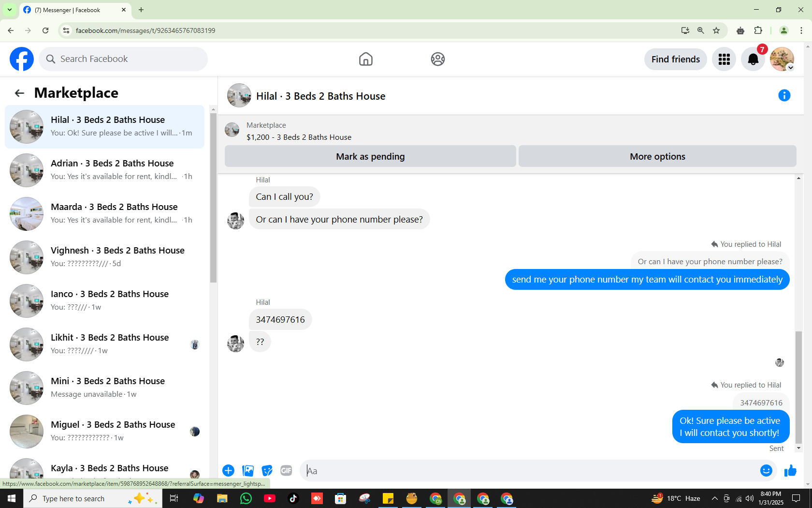Click the Marketplace listing $1,200 link
812x508 pixels.
click(x=299, y=137)
